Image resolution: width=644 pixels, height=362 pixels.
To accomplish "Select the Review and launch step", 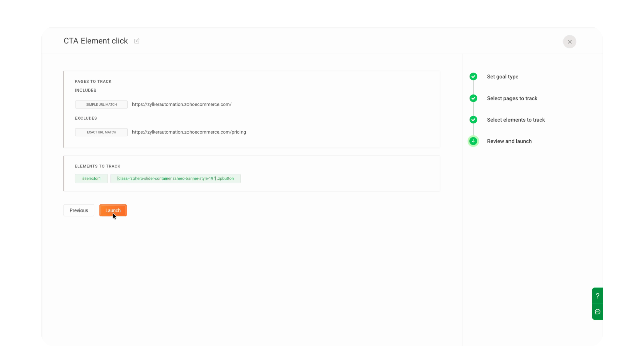I will pyautogui.click(x=509, y=141).
